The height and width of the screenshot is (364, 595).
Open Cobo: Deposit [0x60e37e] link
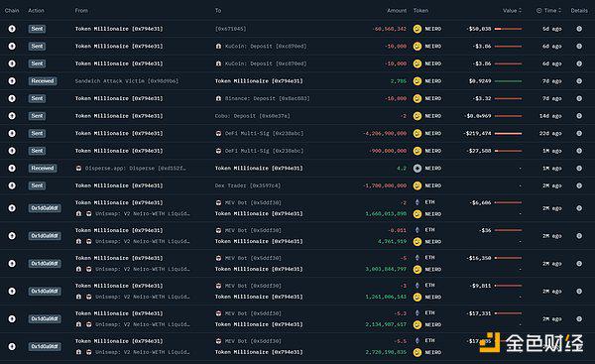tap(252, 116)
